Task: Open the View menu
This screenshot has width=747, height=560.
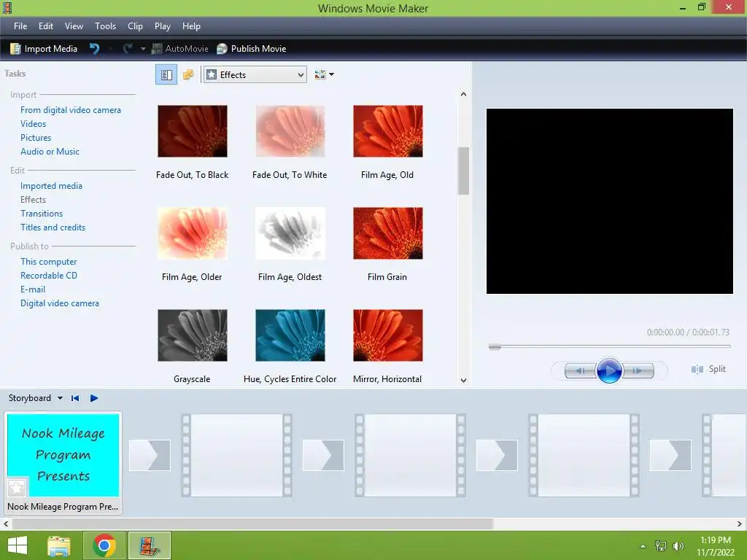Action: [x=74, y=26]
